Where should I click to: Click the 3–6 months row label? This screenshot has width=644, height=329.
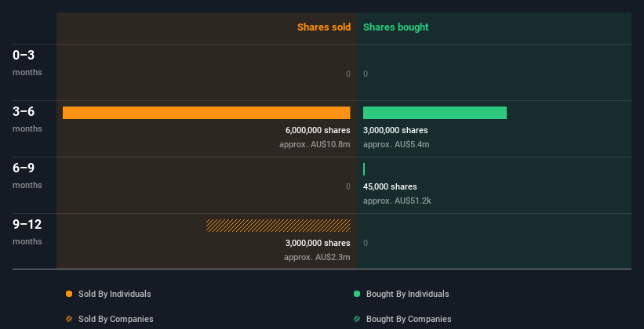tap(27, 119)
